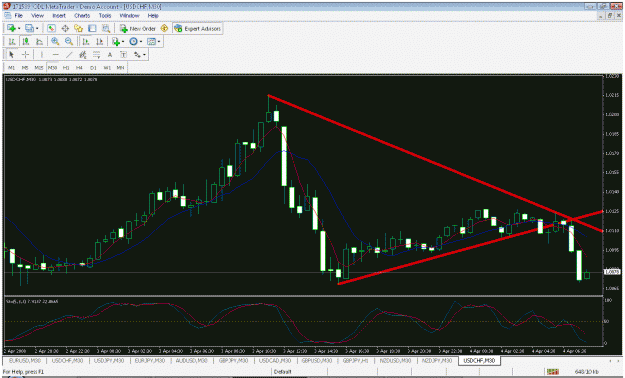Open the Help menu
Screen dimensions: 625x378
[153, 16]
